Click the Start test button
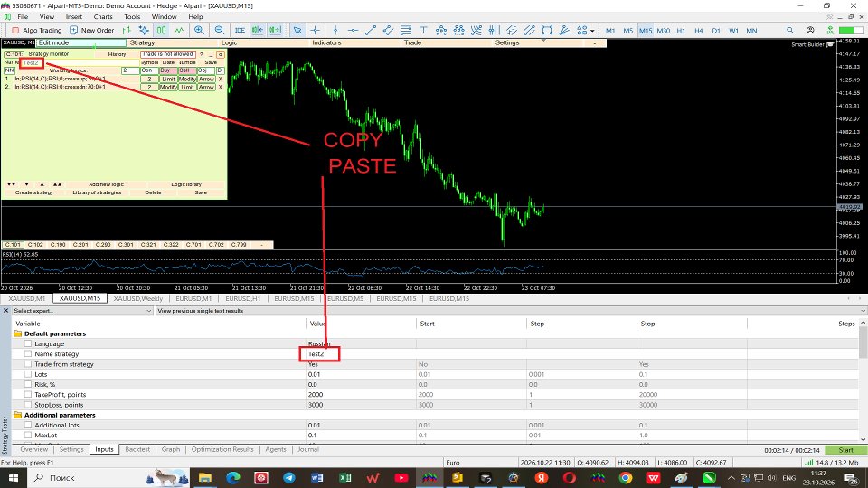868x488 pixels. (846, 450)
